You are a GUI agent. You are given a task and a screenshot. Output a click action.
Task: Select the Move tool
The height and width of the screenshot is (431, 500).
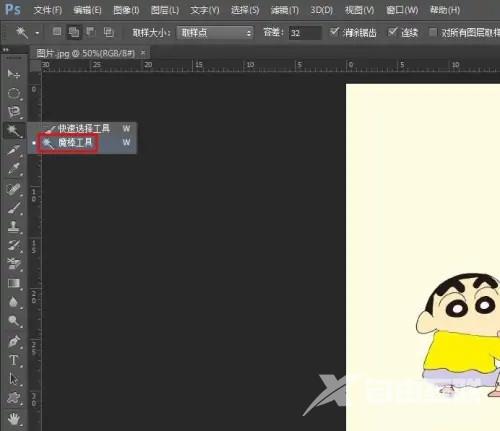(13, 74)
